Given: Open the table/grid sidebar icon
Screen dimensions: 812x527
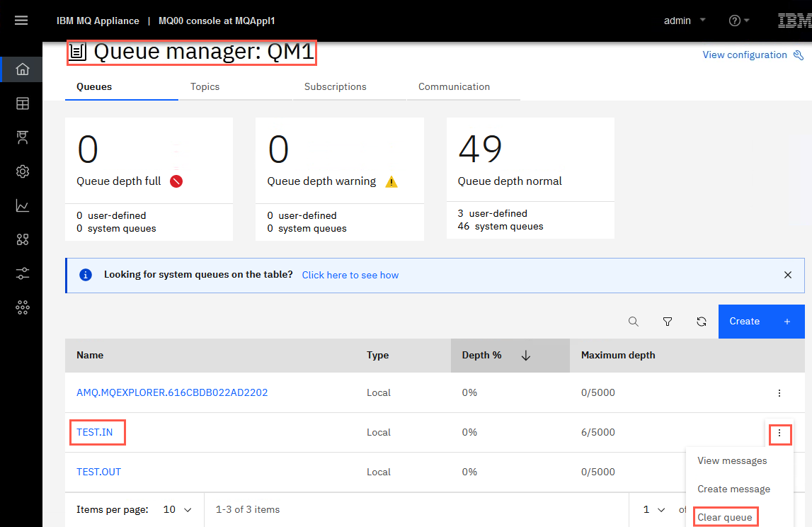Looking at the screenshot, I should pyautogui.click(x=22, y=103).
